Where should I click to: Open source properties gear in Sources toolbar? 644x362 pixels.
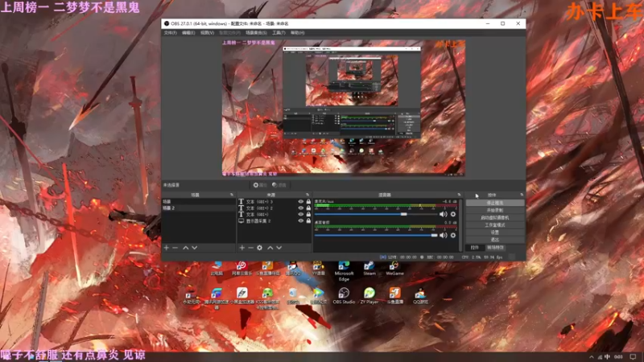[259, 248]
